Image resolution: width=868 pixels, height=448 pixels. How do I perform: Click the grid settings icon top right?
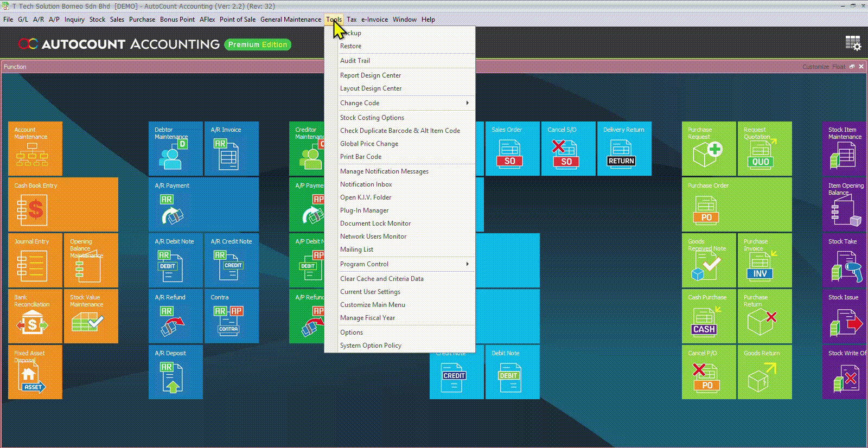(853, 43)
